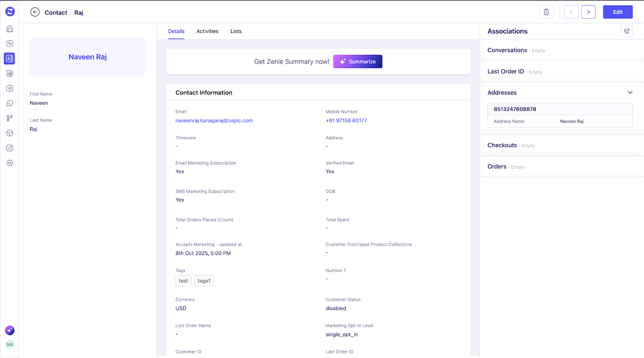
Task: Open the Settings gear in the sidebar
Action: pos(10,163)
